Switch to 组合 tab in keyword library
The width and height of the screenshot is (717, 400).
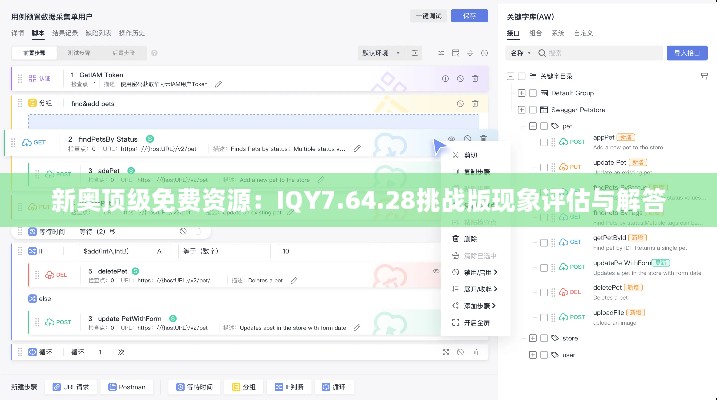coord(535,33)
